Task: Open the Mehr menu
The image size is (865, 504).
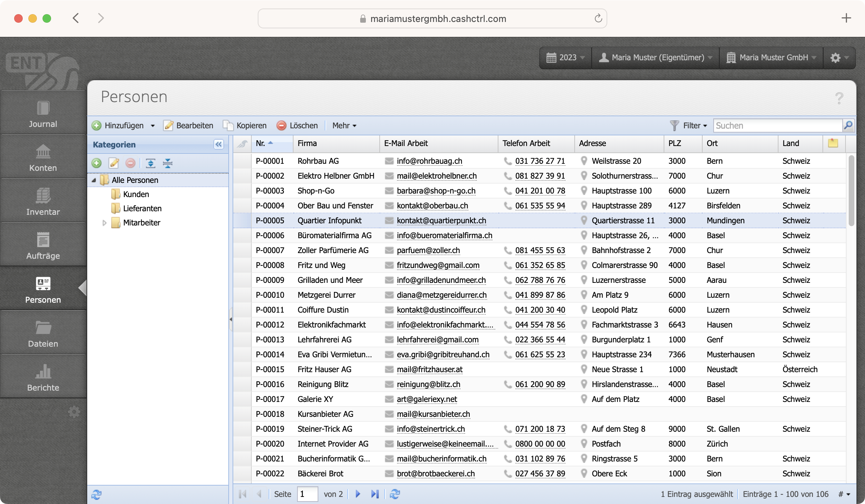Action: coord(344,125)
